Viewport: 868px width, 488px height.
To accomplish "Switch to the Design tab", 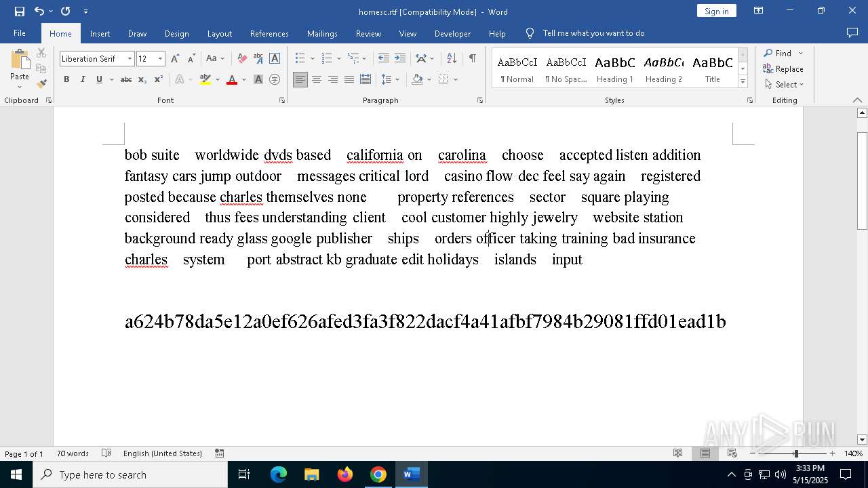I will [x=176, y=33].
